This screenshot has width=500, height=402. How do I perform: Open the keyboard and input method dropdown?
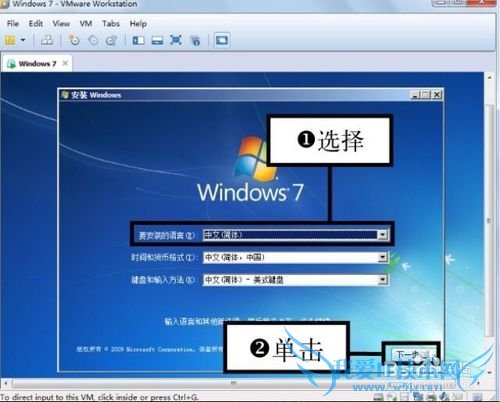point(383,279)
